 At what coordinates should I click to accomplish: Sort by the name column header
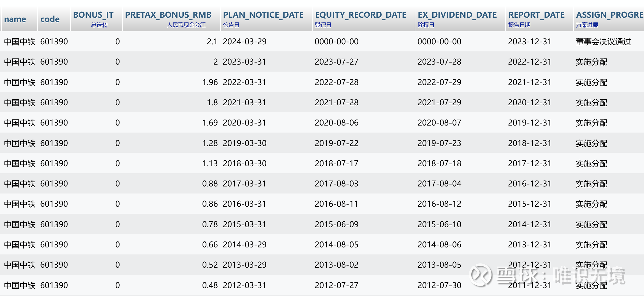pyautogui.click(x=19, y=19)
